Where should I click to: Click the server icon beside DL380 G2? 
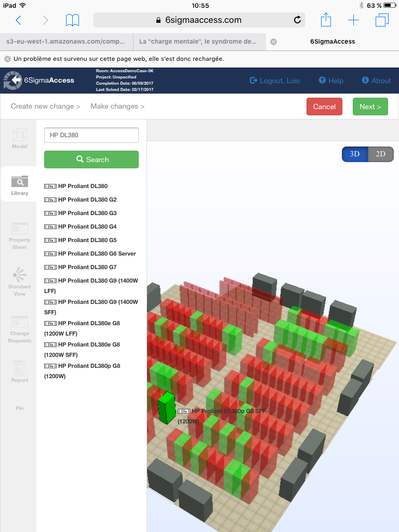50,199
